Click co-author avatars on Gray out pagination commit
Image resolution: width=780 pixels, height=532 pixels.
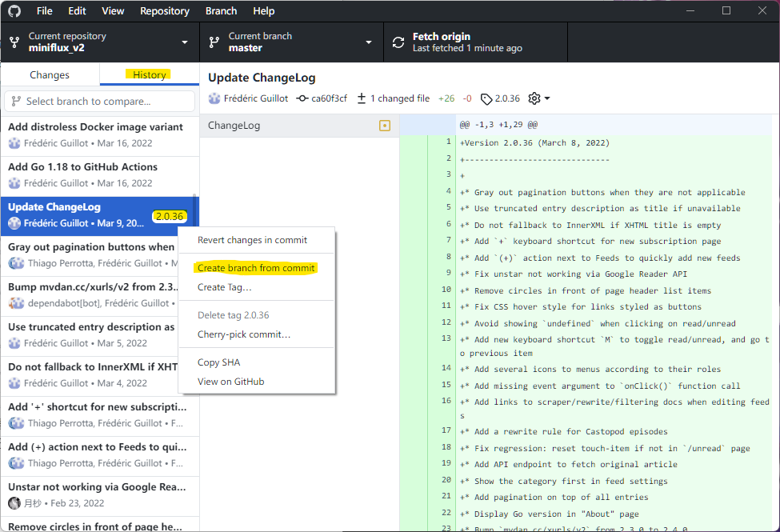click(17, 263)
